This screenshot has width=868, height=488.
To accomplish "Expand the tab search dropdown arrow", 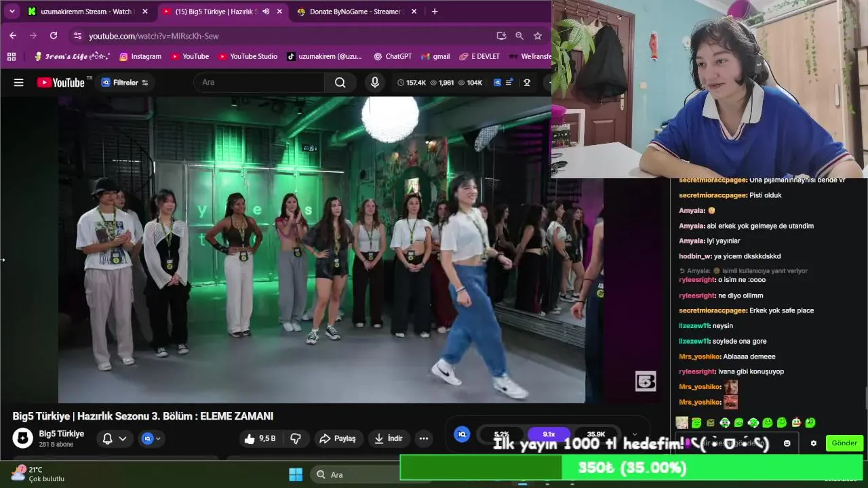I will click(x=12, y=12).
